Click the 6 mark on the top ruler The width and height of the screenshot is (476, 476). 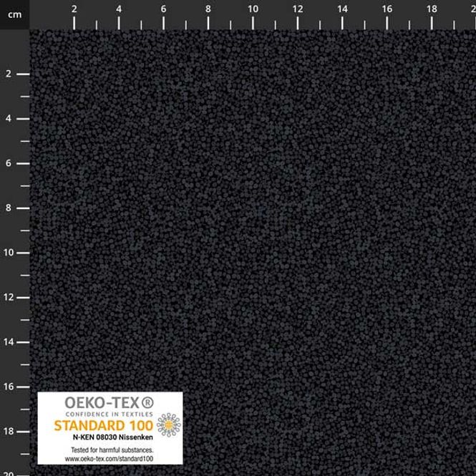coord(163,9)
